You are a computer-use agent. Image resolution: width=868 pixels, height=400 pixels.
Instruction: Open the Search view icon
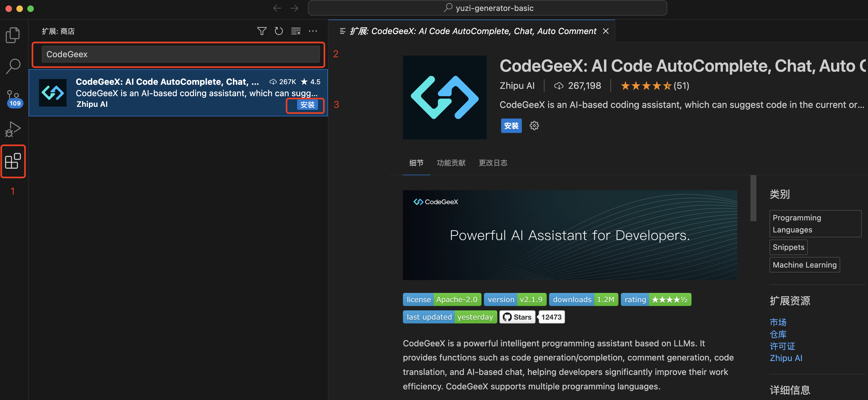(x=13, y=66)
